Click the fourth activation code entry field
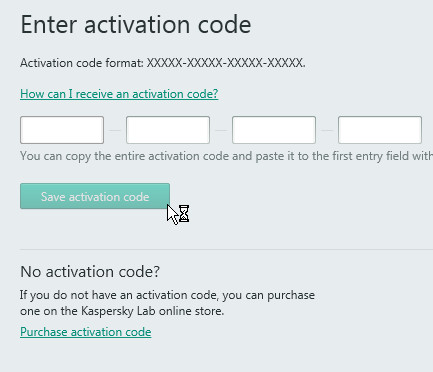433x372 pixels. (380, 130)
